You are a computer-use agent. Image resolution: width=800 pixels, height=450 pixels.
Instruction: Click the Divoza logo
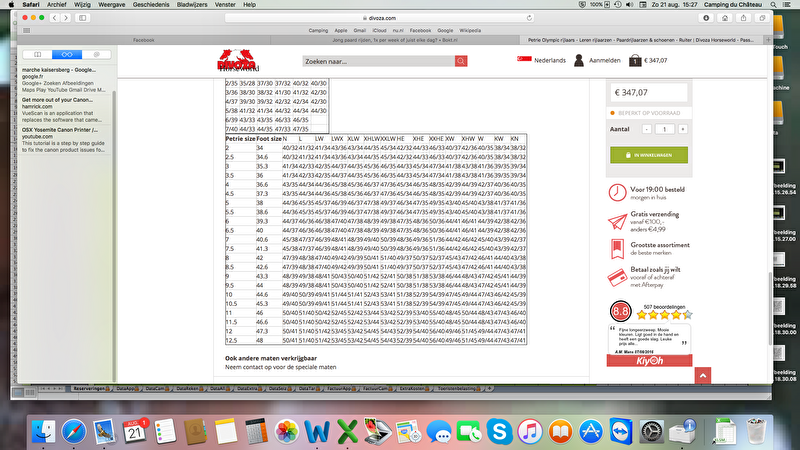(235, 60)
